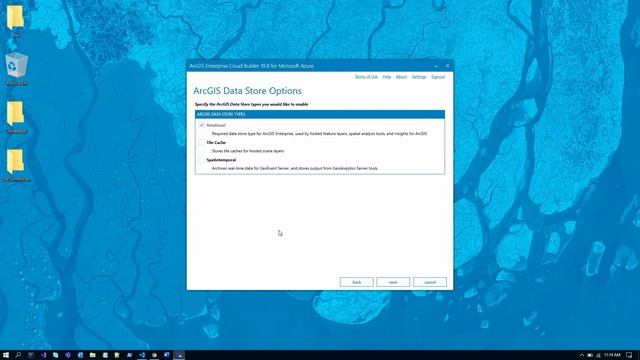Open the network icon in system tray
The image size is (640, 360).
[x=598, y=355]
